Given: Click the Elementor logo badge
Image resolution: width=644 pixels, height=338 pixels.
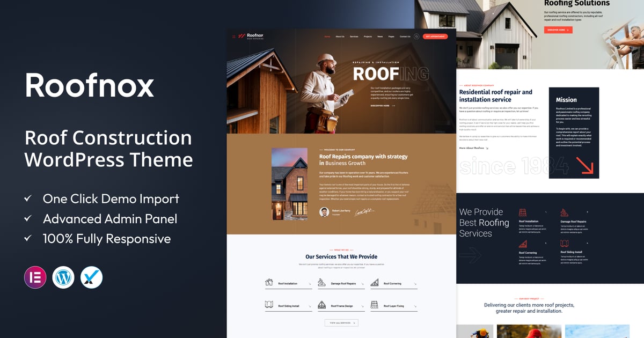Looking at the screenshot, I should [35, 277].
